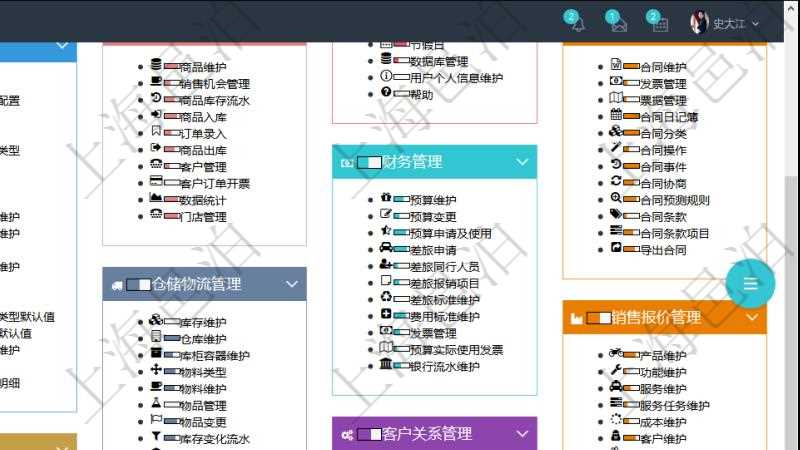Click the icon beside 销售机会管理
800x450 pixels.
156,81
